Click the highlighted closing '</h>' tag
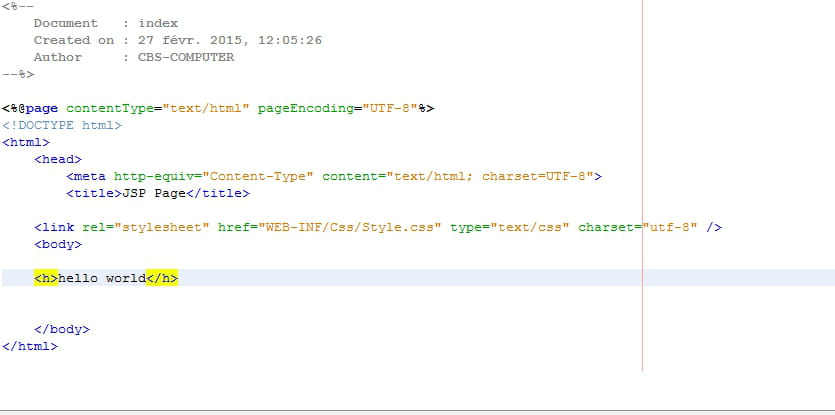The image size is (835, 415). [162, 278]
